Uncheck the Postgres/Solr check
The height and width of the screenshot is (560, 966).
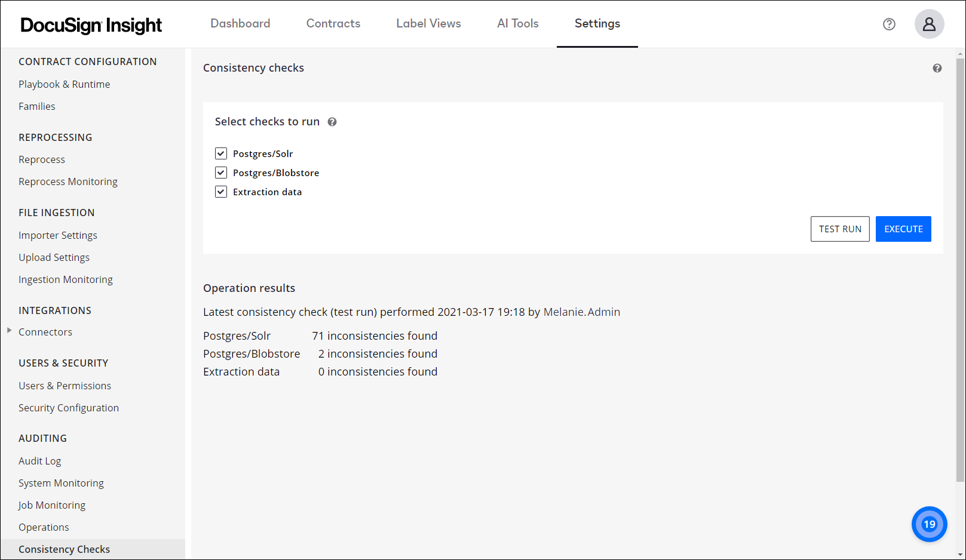pyautogui.click(x=221, y=153)
